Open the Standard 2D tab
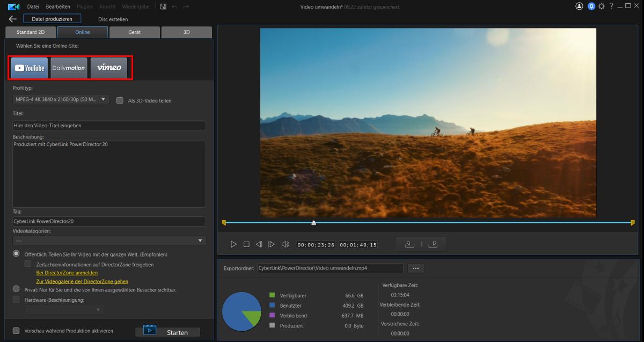Screen dimensions: 644x342 point(31,32)
